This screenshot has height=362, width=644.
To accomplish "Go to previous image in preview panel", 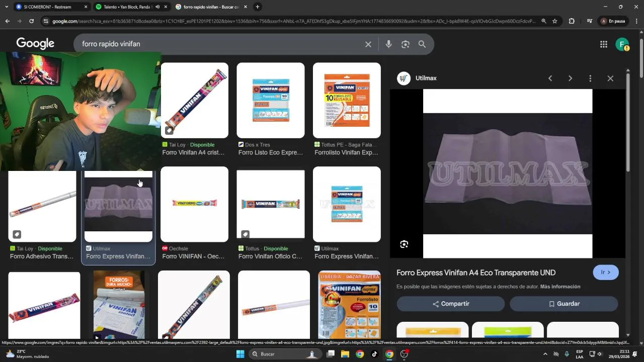I will pyautogui.click(x=550, y=78).
